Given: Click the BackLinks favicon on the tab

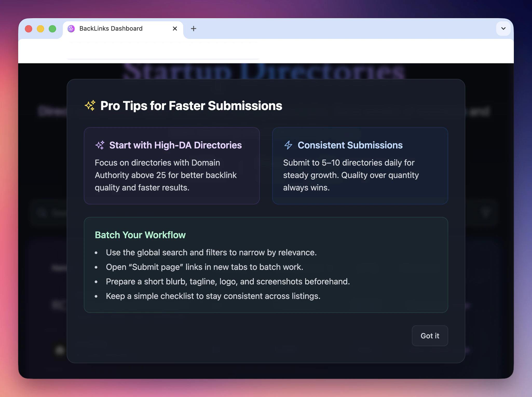Looking at the screenshot, I should coord(71,29).
